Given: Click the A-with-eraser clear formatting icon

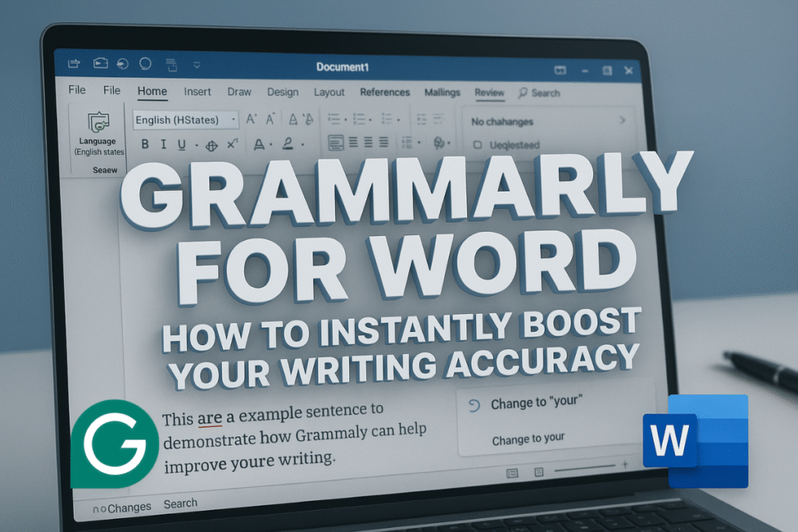Looking at the screenshot, I should [309, 120].
